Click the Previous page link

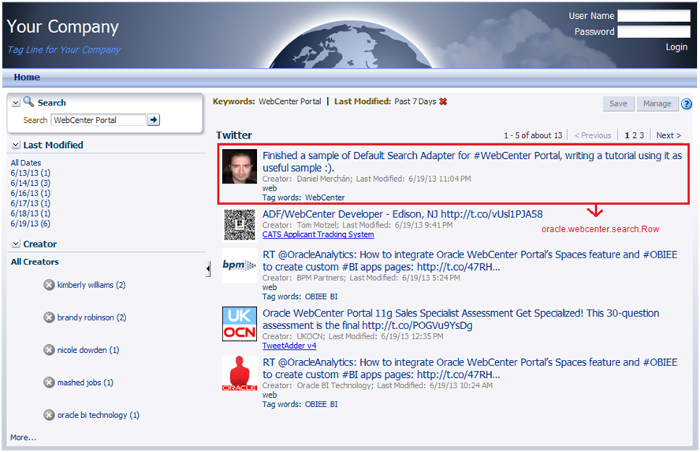click(592, 135)
